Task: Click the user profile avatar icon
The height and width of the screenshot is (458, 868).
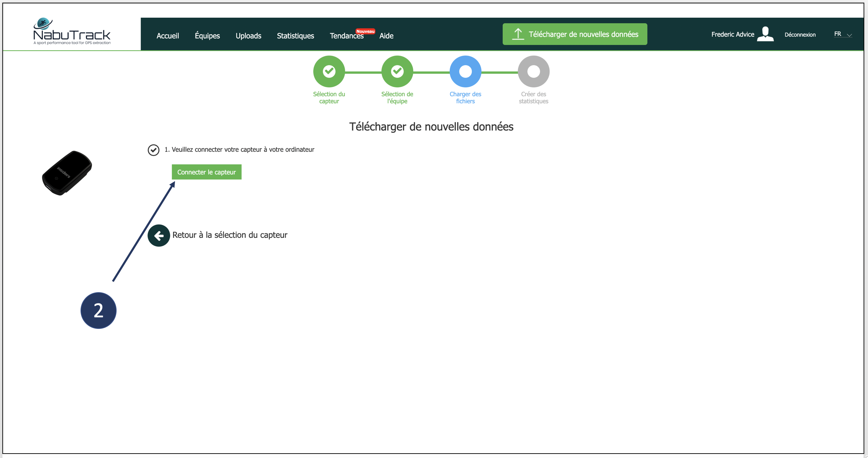Action: 765,34
